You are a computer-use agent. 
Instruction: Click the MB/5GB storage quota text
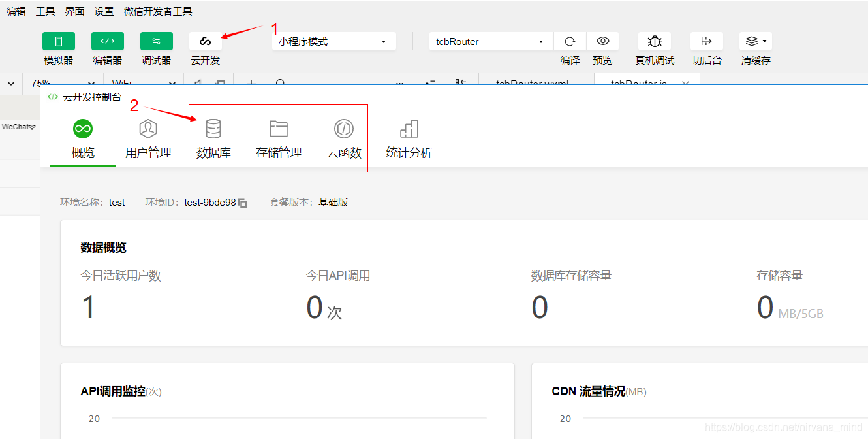click(801, 314)
